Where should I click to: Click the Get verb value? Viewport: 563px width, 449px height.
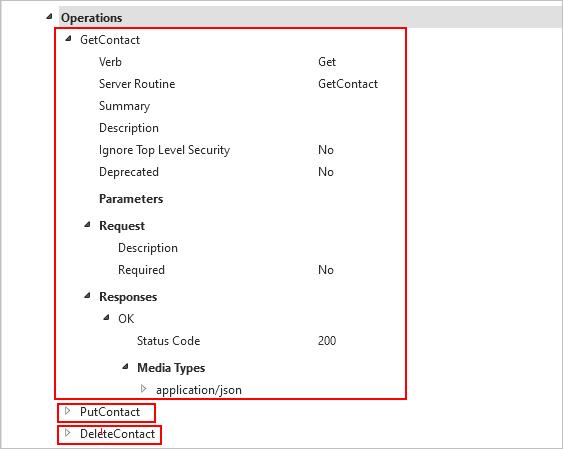[x=327, y=62]
